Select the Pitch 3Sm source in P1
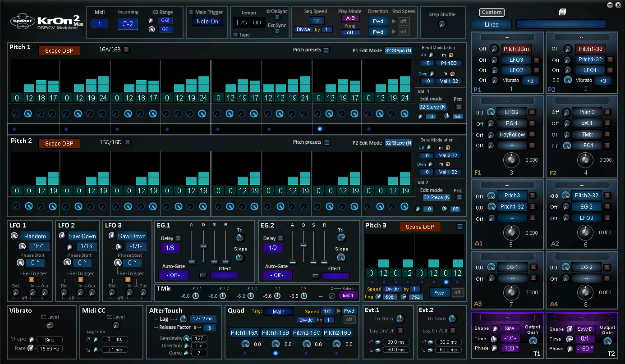Screen dimensions: 625x364 click(516, 49)
